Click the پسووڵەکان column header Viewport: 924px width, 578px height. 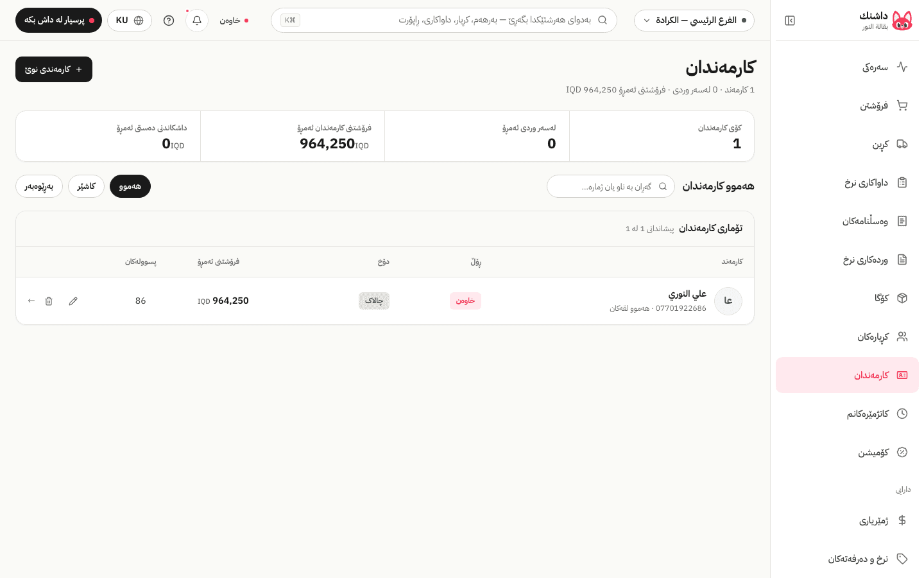141,262
